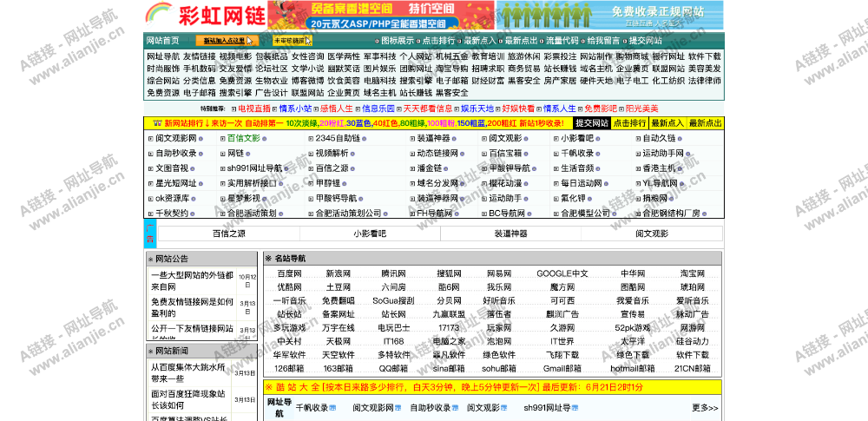
Task: Click the round info icon after 樱花动漫
Action: [x=526, y=184]
